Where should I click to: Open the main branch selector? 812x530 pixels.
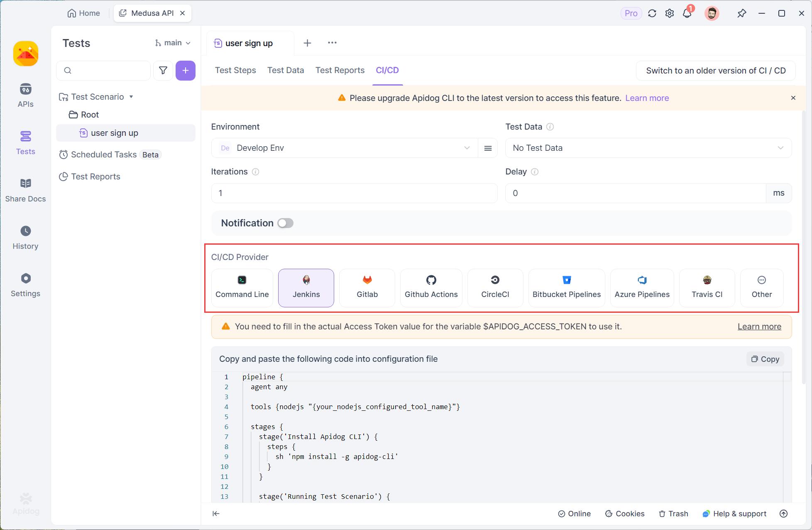click(173, 43)
